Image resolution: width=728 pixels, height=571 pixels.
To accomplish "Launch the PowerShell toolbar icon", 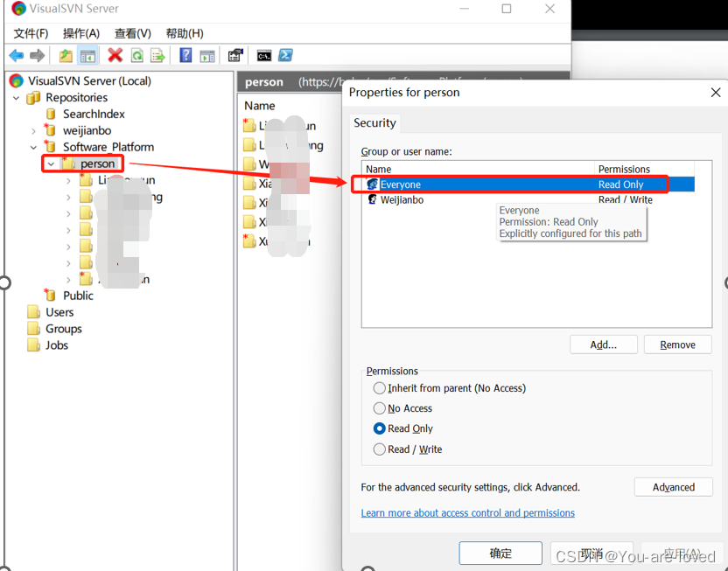I will pyautogui.click(x=285, y=55).
